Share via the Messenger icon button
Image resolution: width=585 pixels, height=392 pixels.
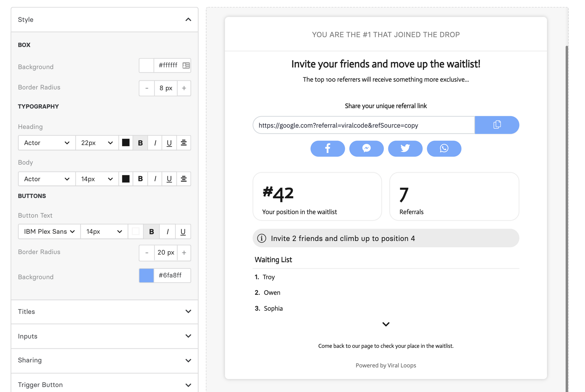click(x=366, y=149)
